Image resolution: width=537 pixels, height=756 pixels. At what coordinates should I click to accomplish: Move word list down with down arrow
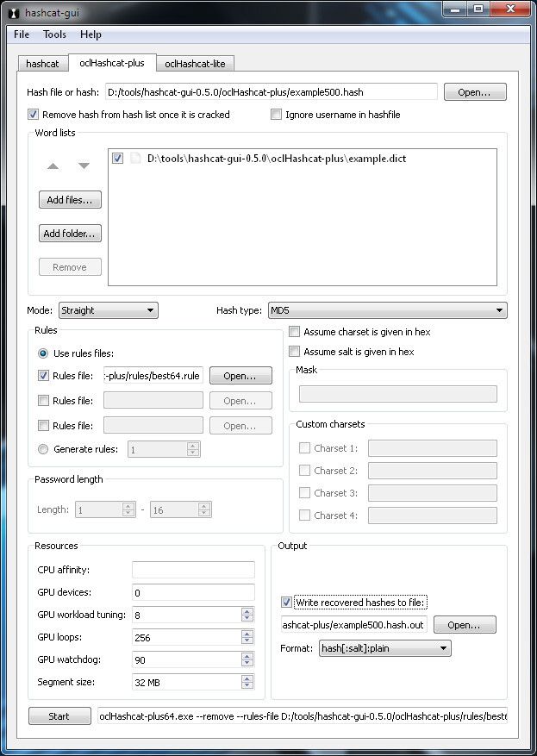84,166
